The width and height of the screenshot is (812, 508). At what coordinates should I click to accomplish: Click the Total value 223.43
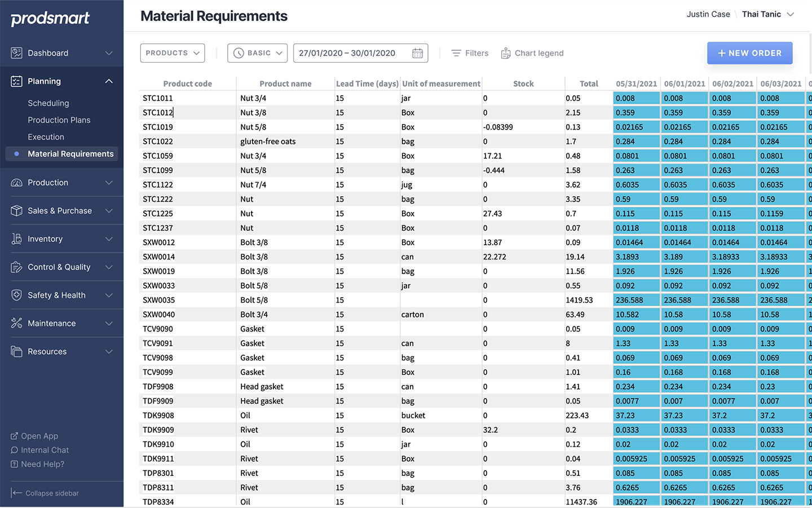coord(577,416)
